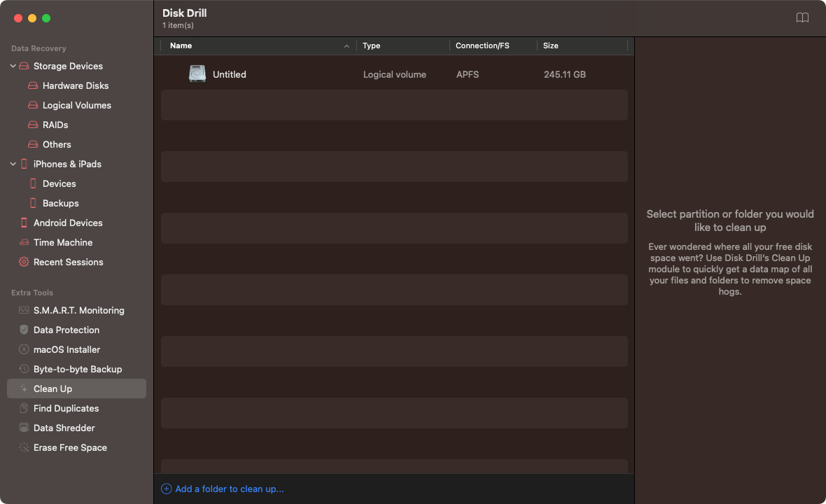826x504 pixels.
Task: Select the Data Shredder tool
Action: pyautogui.click(x=62, y=428)
